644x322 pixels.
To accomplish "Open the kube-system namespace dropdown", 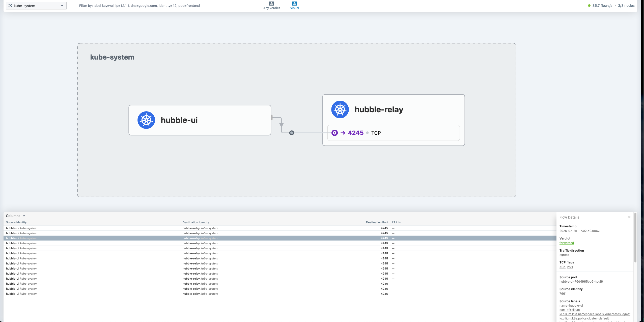I will pyautogui.click(x=36, y=6).
